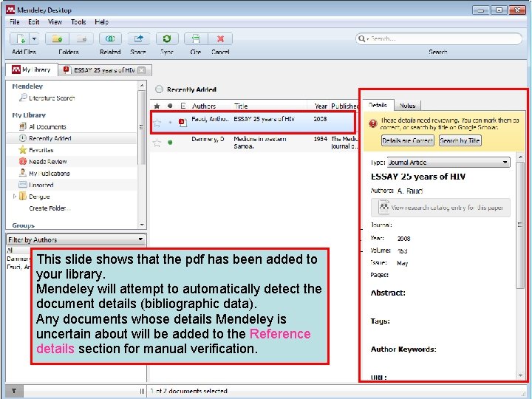Screen dimensions: 532x399
Task: Open the Edit menu
Action: tap(33, 22)
